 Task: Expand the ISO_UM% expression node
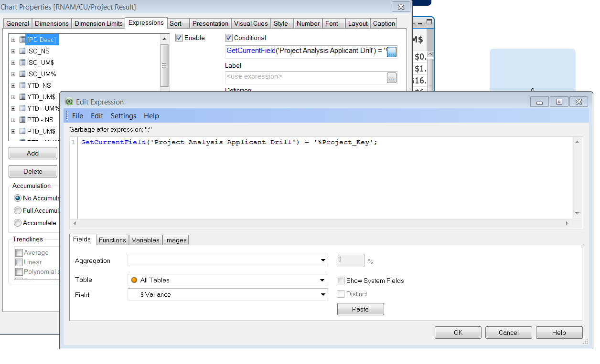tap(13, 74)
